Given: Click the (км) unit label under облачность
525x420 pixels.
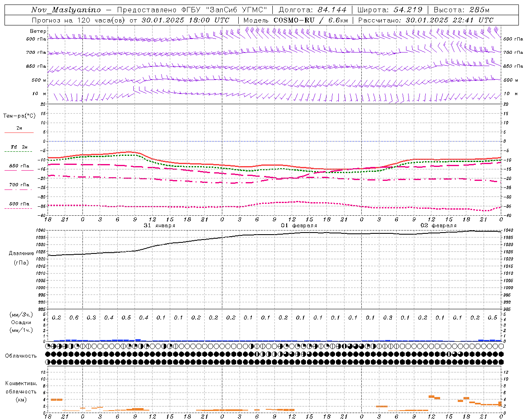Looking at the screenshot, I should [21, 399].
